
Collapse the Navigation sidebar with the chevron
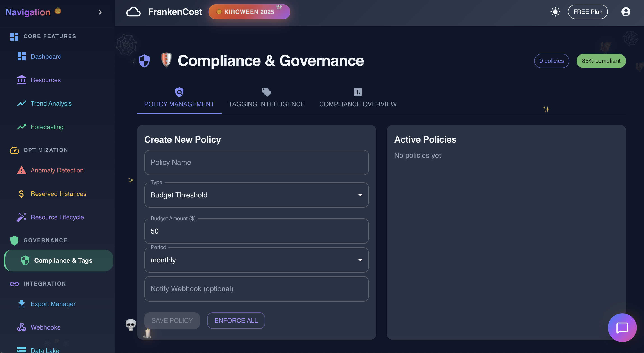click(x=100, y=12)
